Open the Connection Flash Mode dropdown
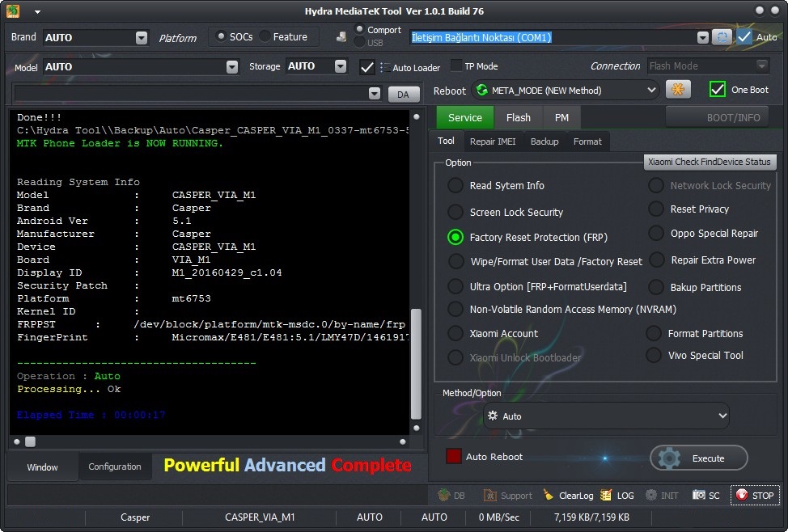 pos(762,65)
